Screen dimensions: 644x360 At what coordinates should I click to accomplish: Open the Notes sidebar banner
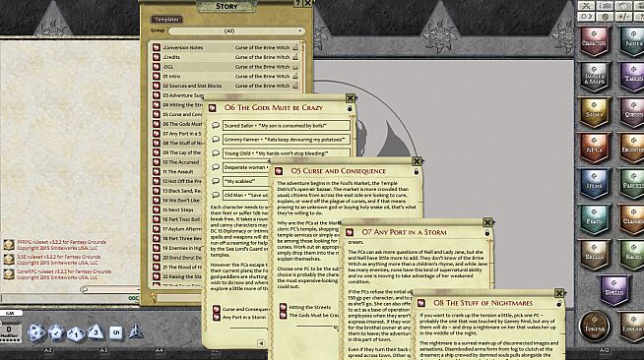(x=633, y=41)
